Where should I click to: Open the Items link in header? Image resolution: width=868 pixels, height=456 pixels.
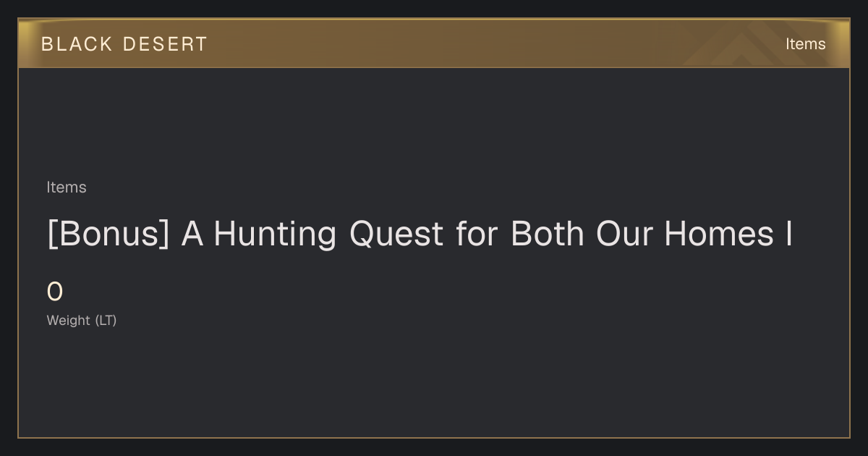(805, 44)
